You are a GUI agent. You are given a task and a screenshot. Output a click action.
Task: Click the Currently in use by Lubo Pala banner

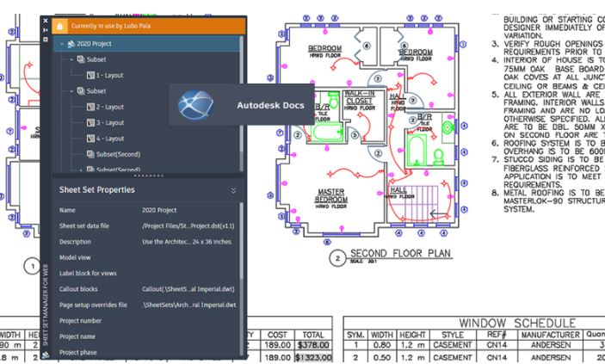149,27
